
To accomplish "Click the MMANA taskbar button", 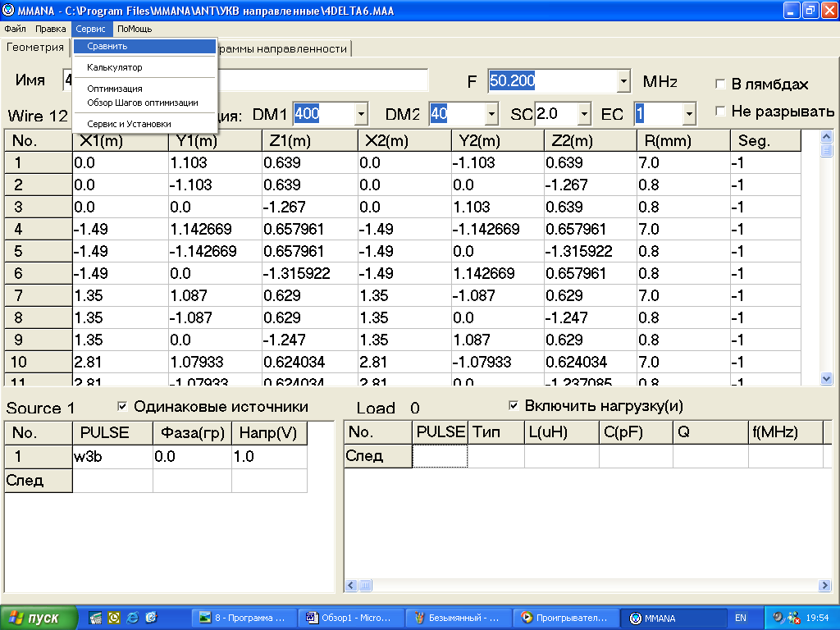I will click(673, 618).
